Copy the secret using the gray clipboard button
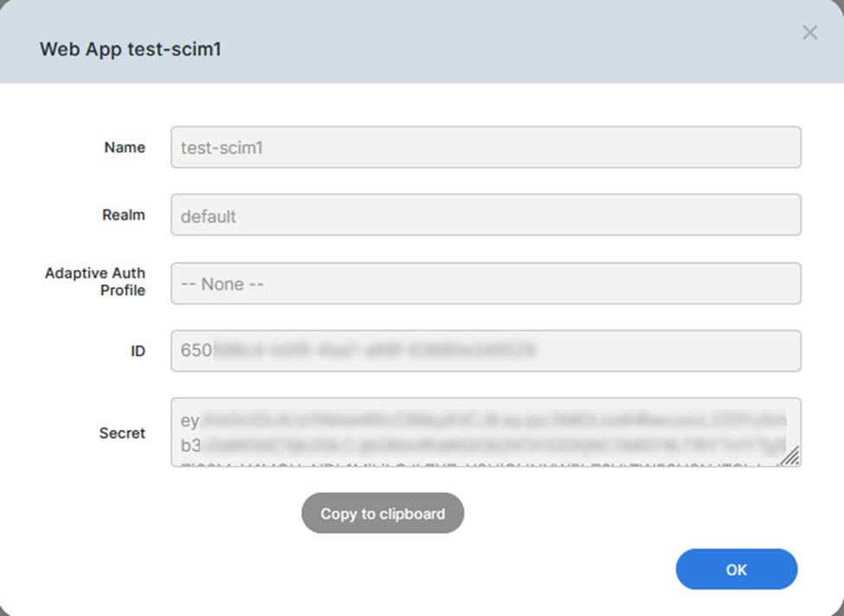The height and width of the screenshot is (616, 844). 383,512
